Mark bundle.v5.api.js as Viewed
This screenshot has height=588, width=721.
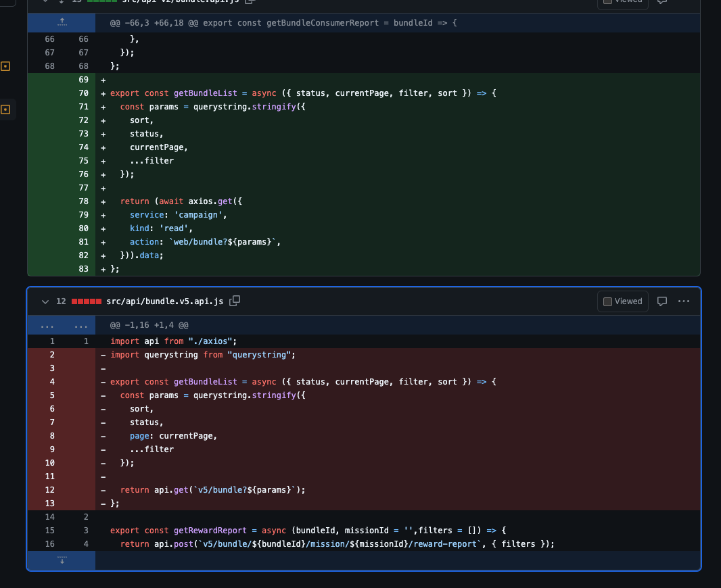[622, 301]
